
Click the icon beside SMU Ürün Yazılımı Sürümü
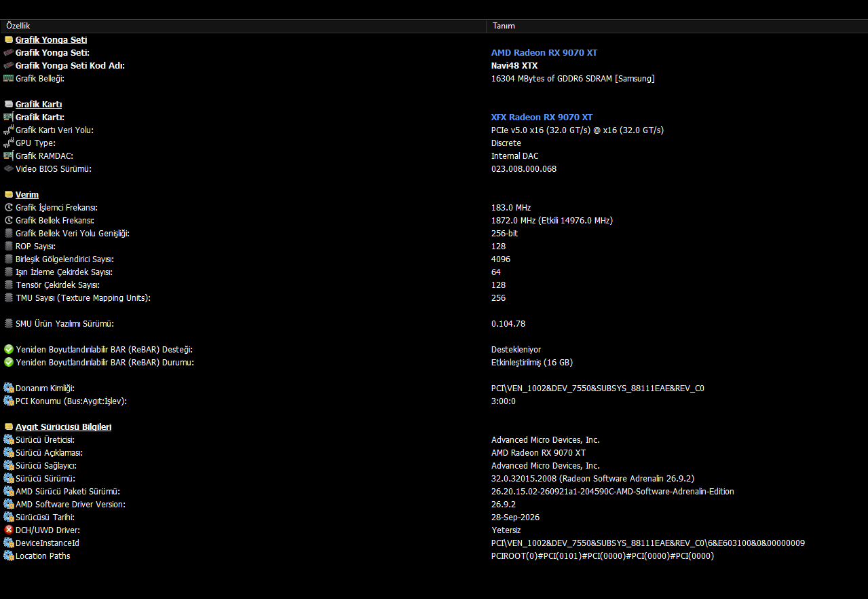click(8, 324)
